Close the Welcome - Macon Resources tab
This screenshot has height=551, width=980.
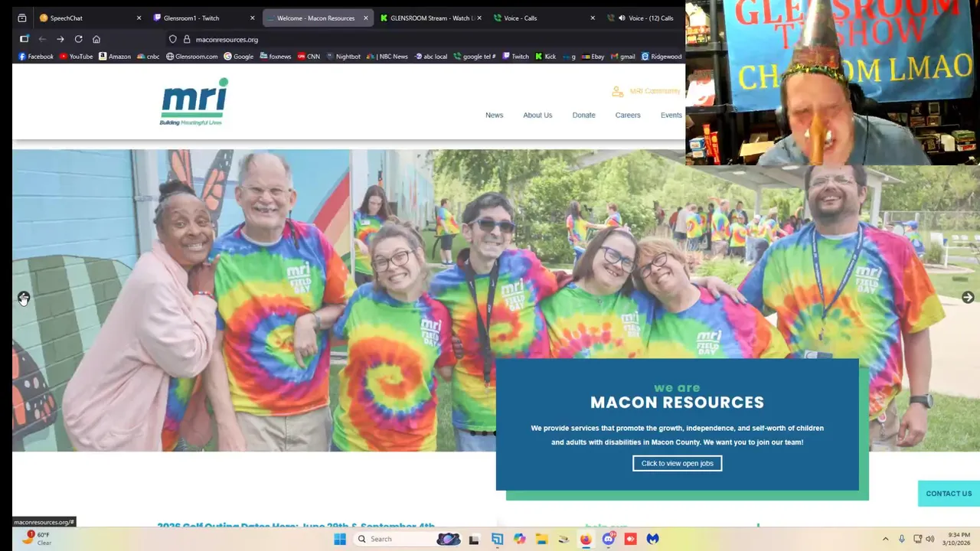click(x=365, y=18)
